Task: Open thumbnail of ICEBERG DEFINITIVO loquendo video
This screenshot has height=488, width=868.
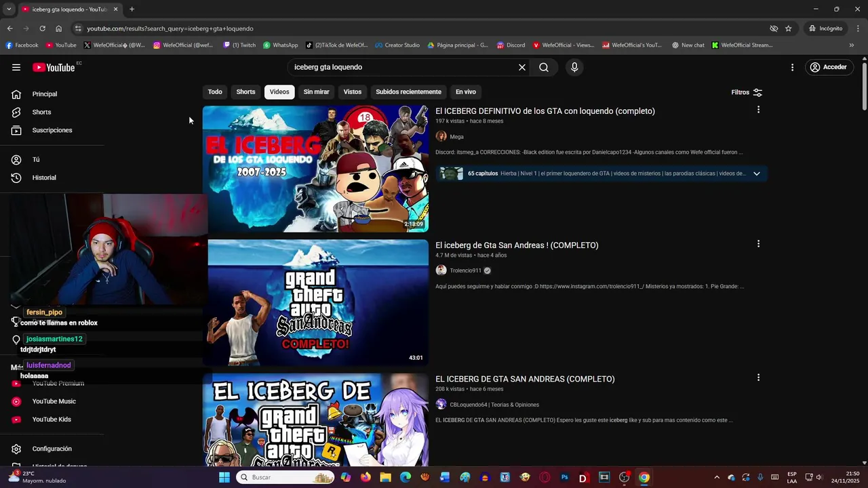Action: tap(315, 169)
